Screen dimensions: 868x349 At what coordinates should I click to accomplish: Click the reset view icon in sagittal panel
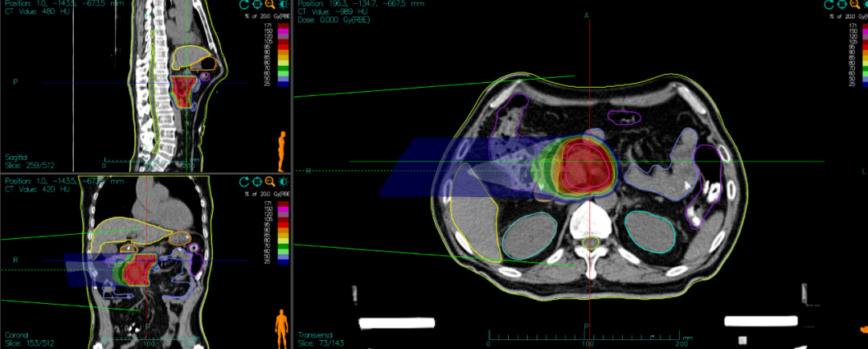point(244,5)
